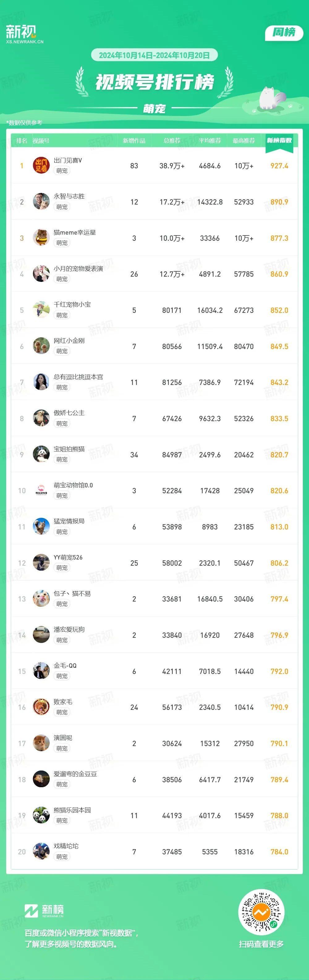Click the 戏精坨坨 avatar

(x=41, y=851)
